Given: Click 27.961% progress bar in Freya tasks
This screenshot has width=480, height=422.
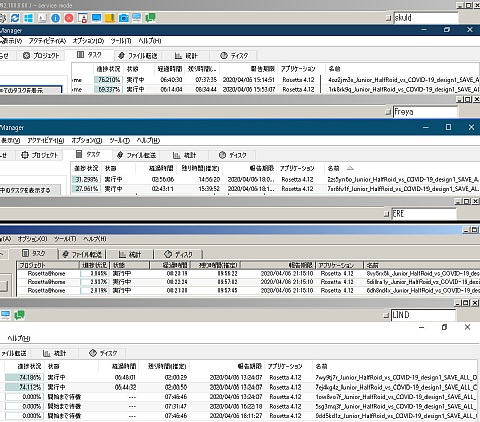Looking at the screenshot, I should (x=86, y=189).
